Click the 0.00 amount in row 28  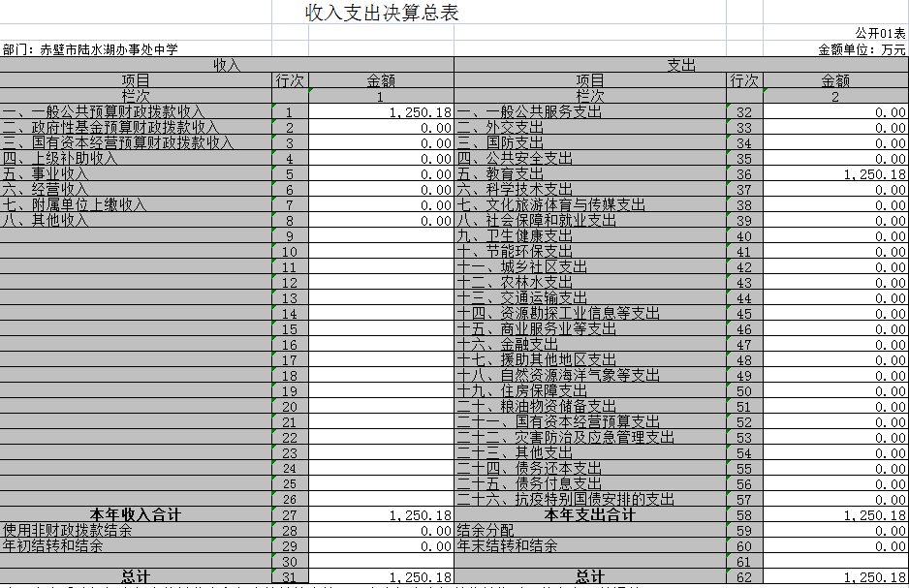coord(381,530)
